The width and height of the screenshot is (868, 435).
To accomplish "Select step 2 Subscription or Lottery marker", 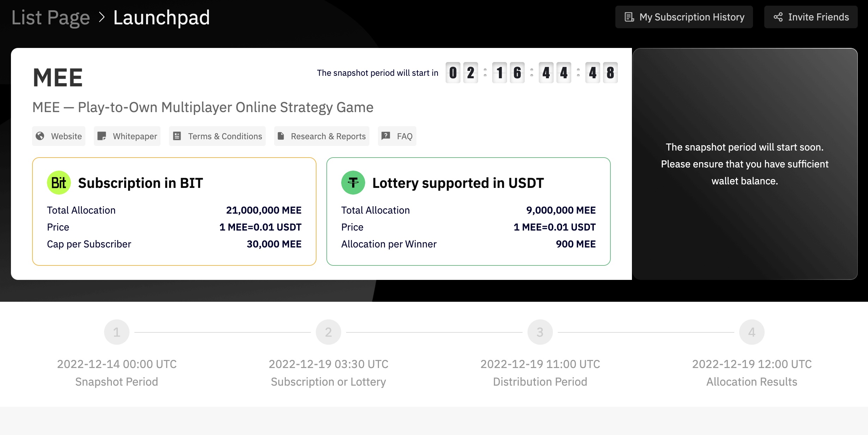I will coord(328,332).
